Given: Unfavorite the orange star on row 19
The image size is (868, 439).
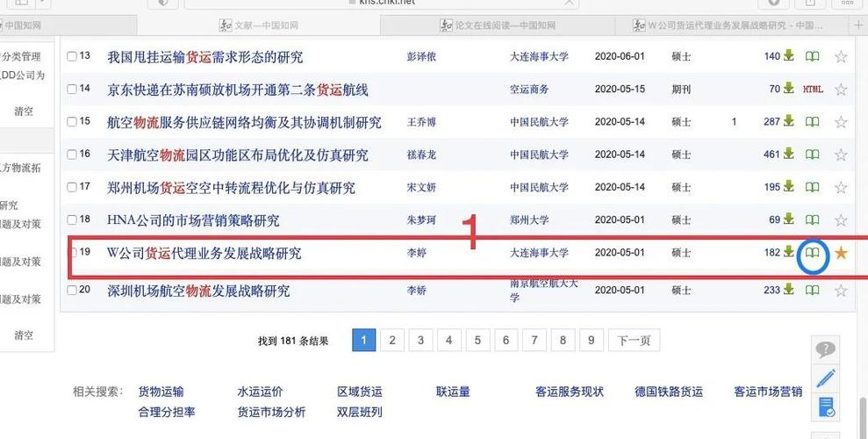Looking at the screenshot, I should (841, 254).
